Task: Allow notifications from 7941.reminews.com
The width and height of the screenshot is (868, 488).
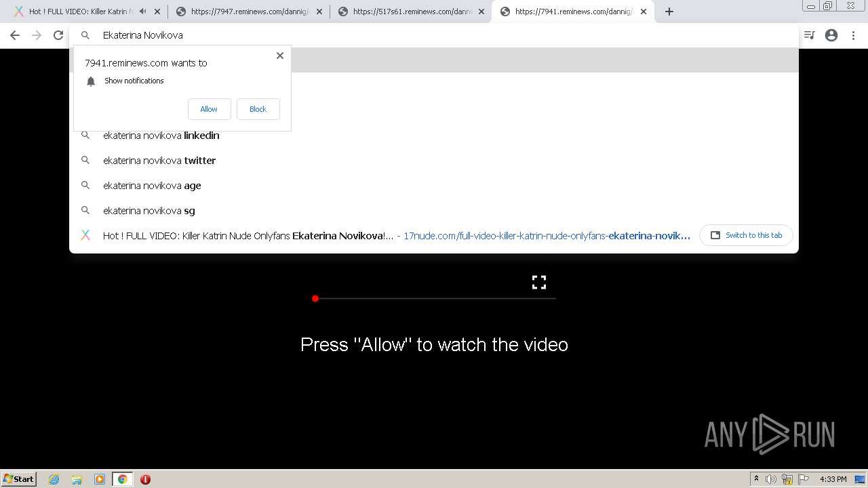Action: [209, 109]
